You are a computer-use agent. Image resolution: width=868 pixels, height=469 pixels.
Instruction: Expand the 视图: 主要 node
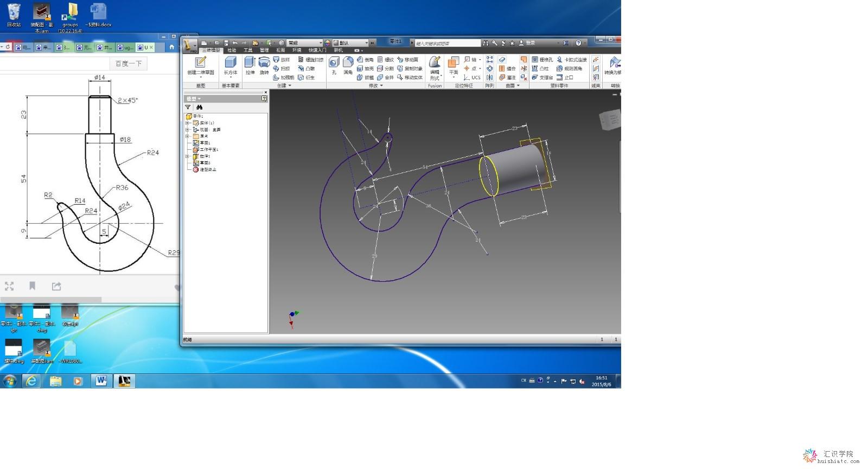click(187, 130)
